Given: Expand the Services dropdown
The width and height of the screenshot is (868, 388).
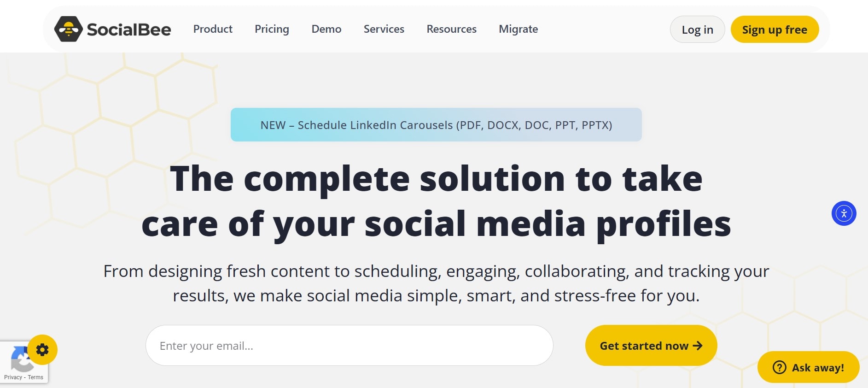Looking at the screenshot, I should (384, 29).
